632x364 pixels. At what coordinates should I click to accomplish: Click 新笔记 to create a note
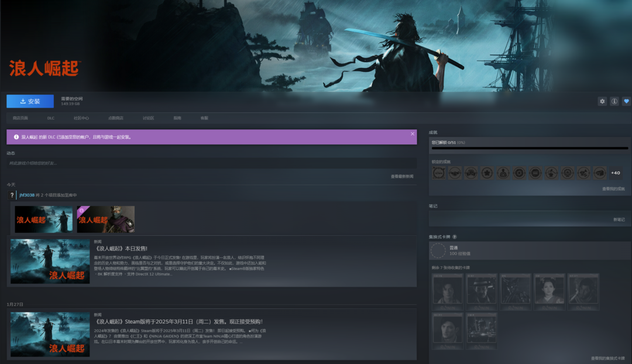click(619, 219)
